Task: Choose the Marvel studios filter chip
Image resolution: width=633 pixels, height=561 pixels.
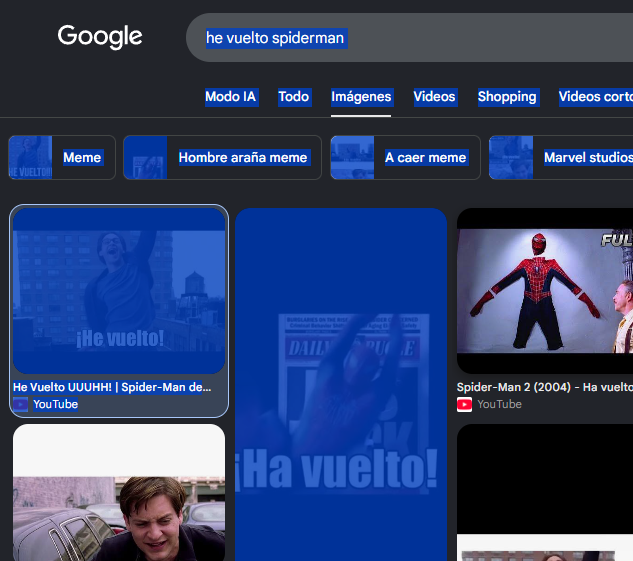Action: pyautogui.click(x=561, y=157)
